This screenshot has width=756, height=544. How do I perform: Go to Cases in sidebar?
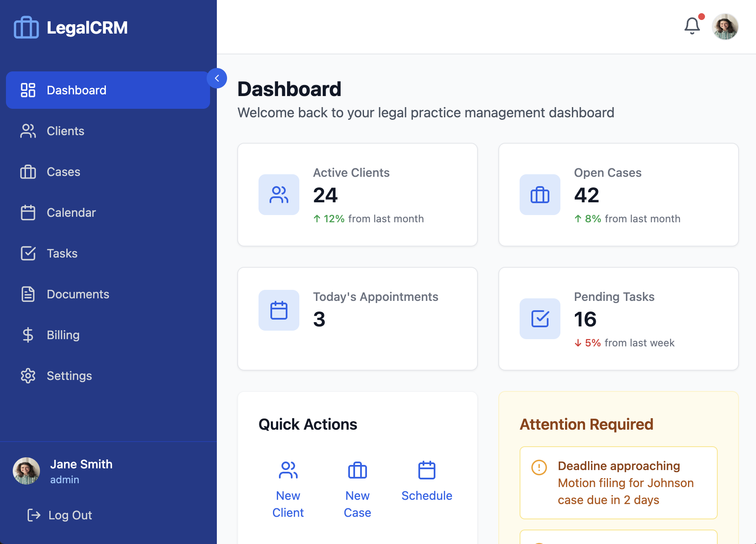(x=108, y=172)
